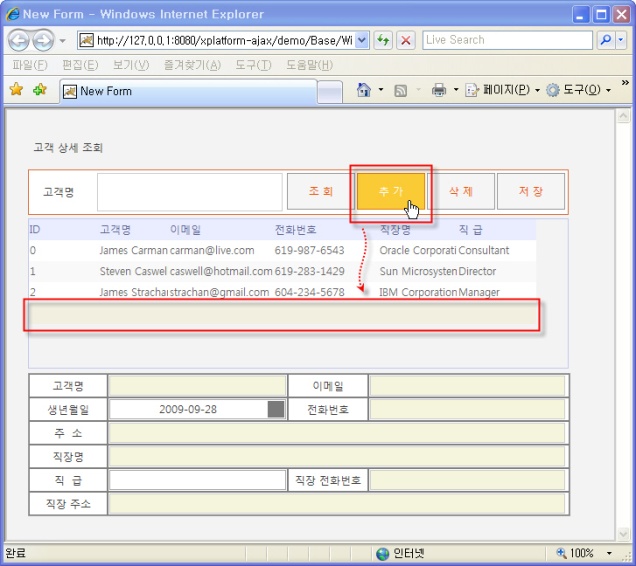Screen dimensions: 636x566
Task: Click the browser Back button
Action: tap(19, 40)
